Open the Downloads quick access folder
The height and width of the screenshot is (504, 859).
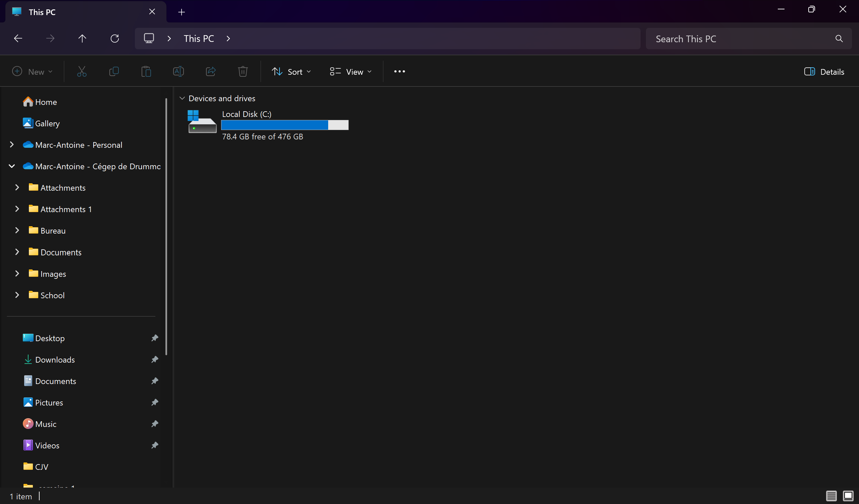coord(55,360)
